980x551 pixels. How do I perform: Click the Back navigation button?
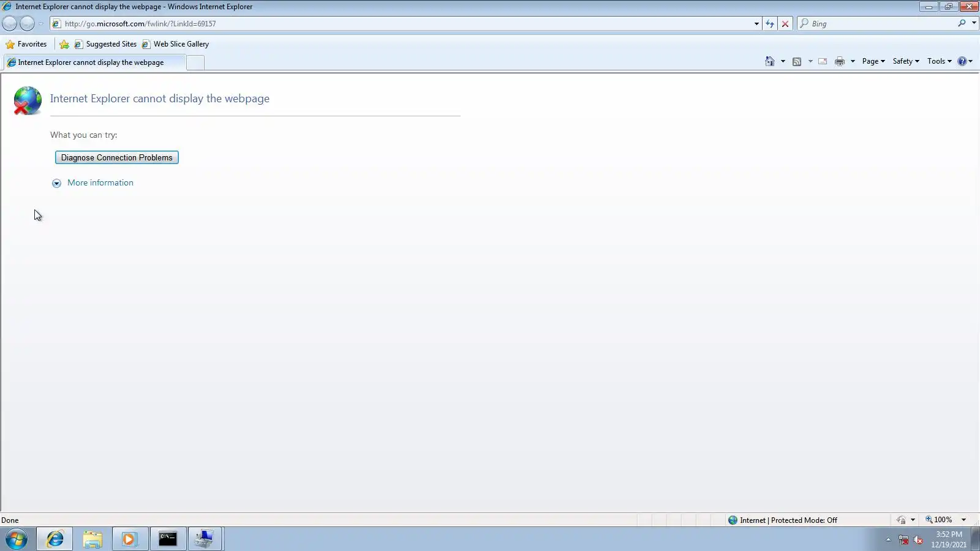click(9, 24)
